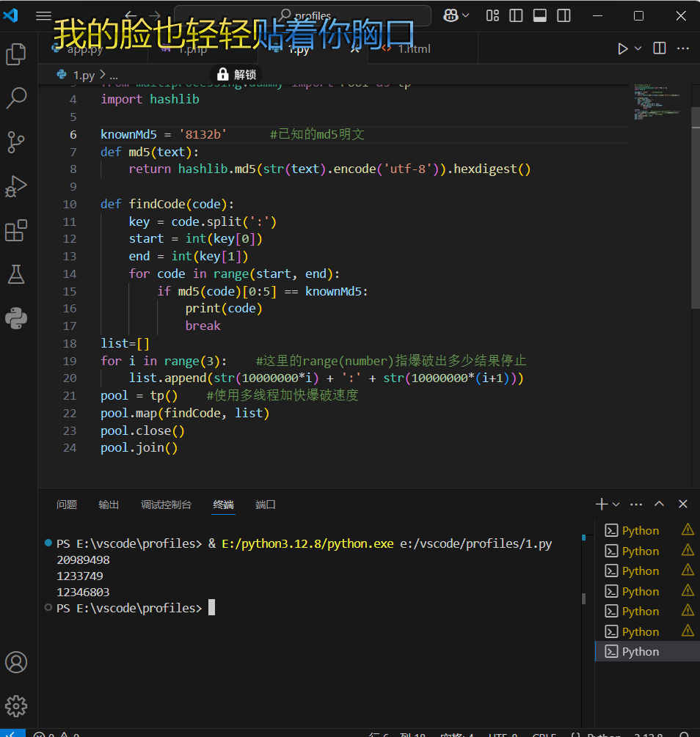Toggle the secondary sidebar layout button
The height and width of the screenshot is (737, 700).
click(x=564, y=15)
